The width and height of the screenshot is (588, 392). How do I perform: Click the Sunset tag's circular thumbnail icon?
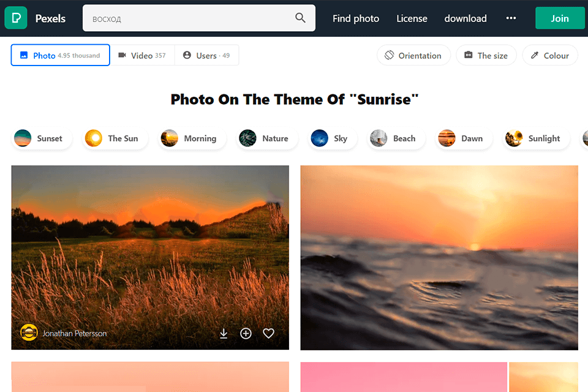coord(23,138)
